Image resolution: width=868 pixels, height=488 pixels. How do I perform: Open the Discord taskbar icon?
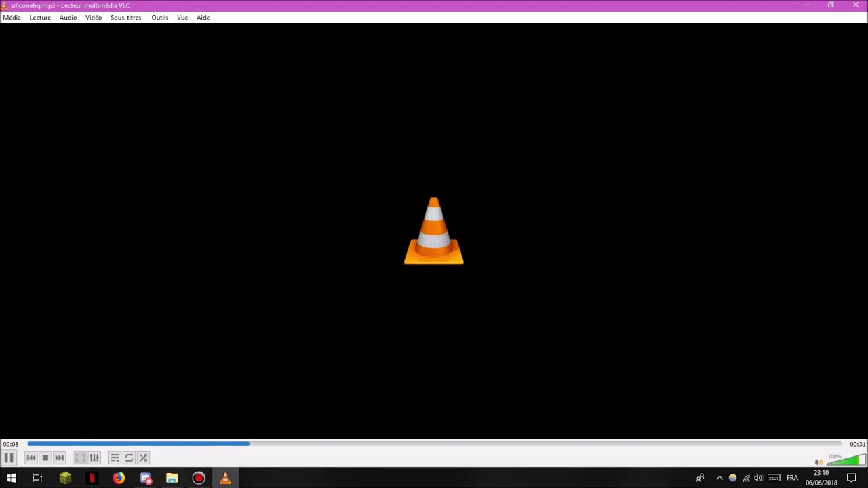point(146,478)
